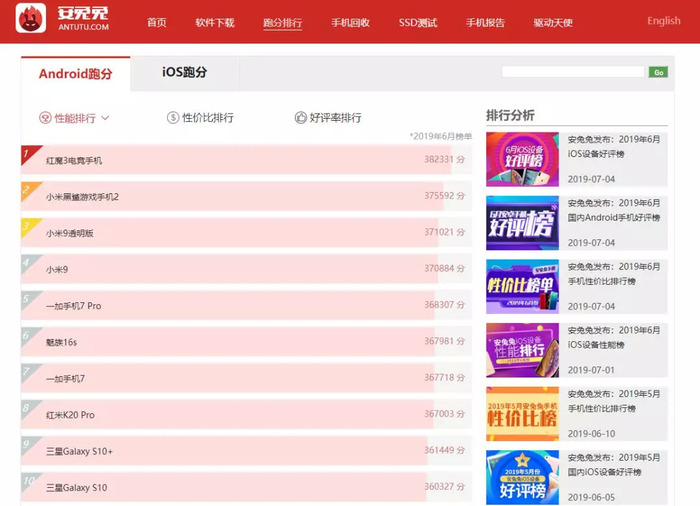Open the 手机报告 menu item
The height and width of the screenshot is (506, 700).
pos(485,23)
